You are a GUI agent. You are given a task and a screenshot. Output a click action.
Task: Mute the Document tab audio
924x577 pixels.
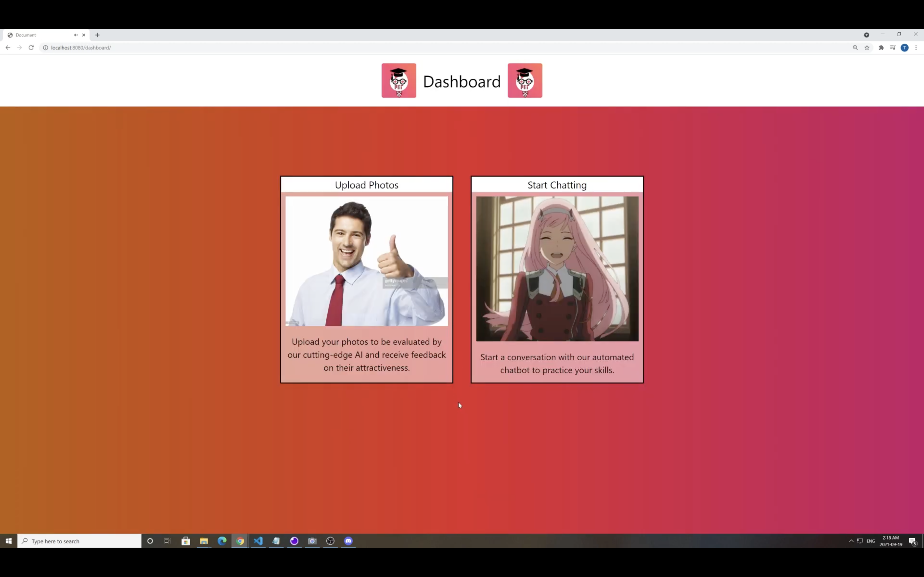76,35
